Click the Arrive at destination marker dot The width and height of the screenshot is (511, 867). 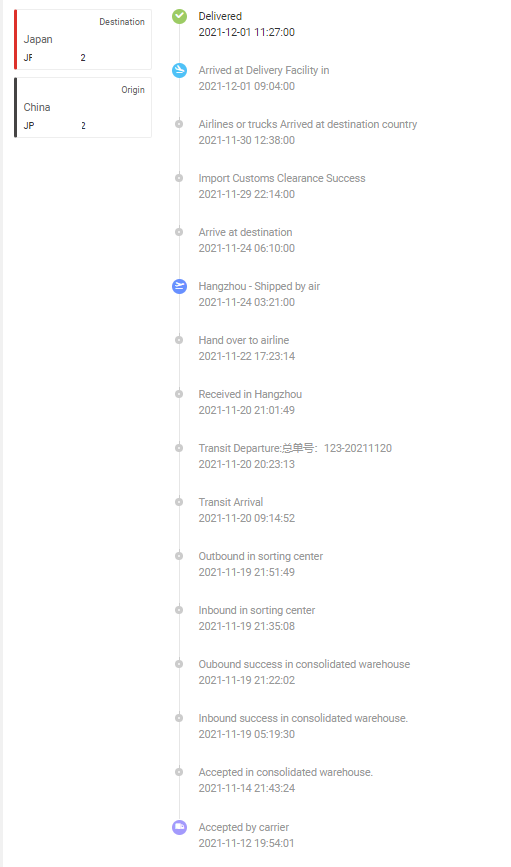tap(179, 232)
